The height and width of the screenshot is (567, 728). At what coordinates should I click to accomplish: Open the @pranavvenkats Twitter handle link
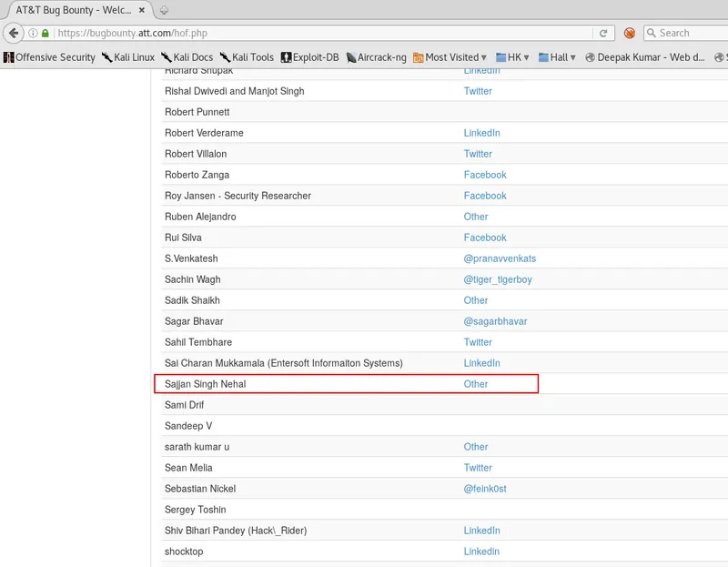tap(500, 258)
